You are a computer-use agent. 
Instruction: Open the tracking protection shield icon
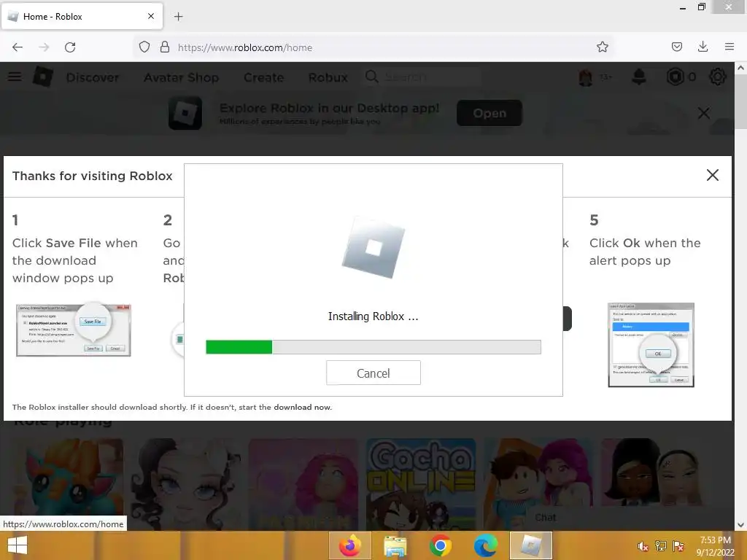pyautogui.click(x=144, y=47)
